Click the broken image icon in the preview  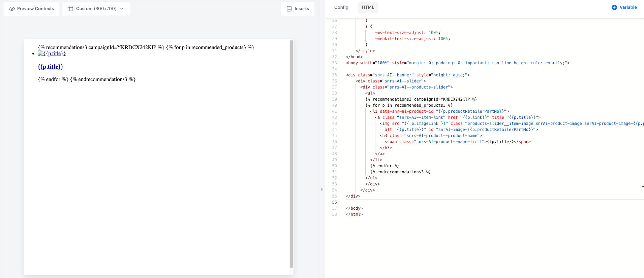click(40, 54)
